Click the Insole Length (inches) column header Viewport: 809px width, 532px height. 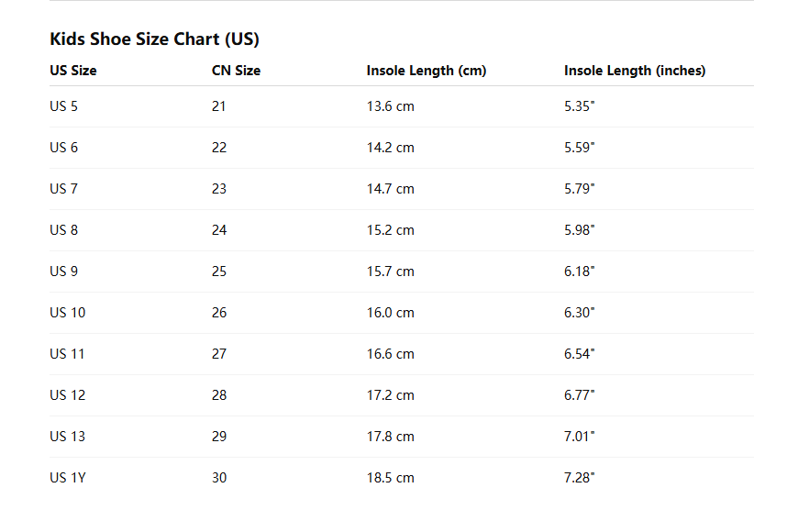[x=635, y=71]
